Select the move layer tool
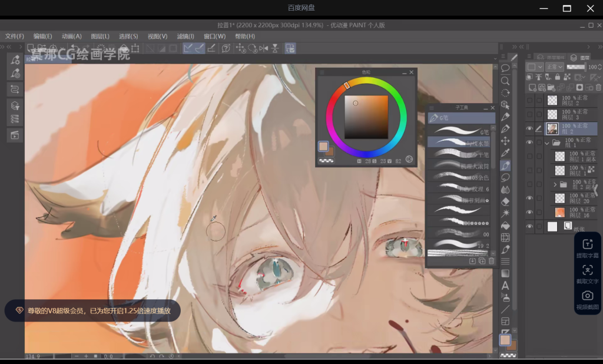The image size is (603, 364). (x=505, y=141)
